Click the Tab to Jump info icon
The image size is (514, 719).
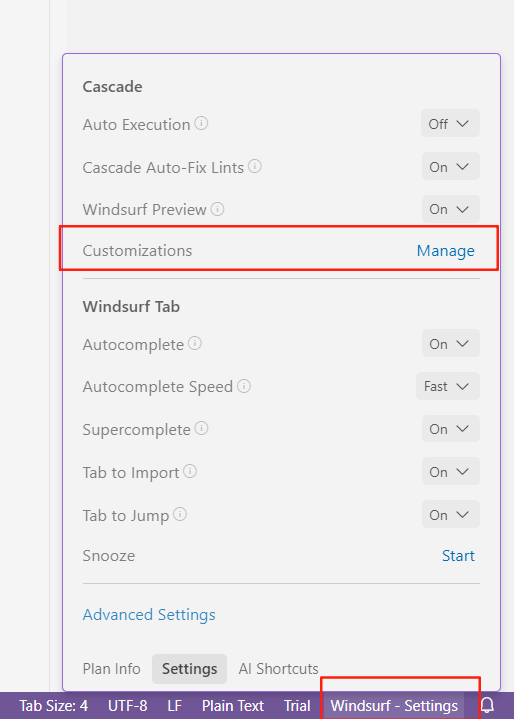click(180, 514)
